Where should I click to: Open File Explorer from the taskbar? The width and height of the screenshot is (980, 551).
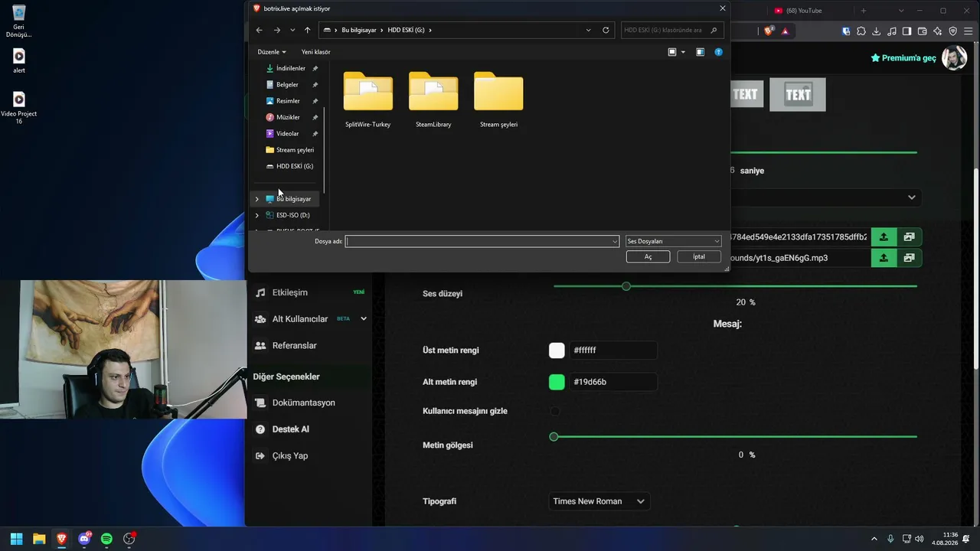coord(39,539)
